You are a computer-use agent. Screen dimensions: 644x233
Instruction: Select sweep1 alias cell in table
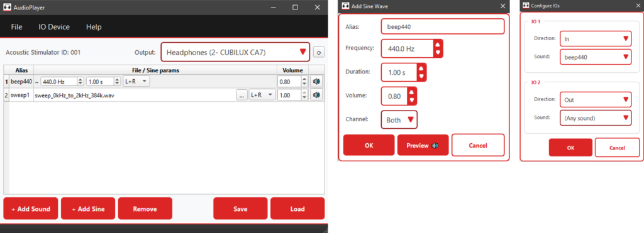[x=22, y=95]
